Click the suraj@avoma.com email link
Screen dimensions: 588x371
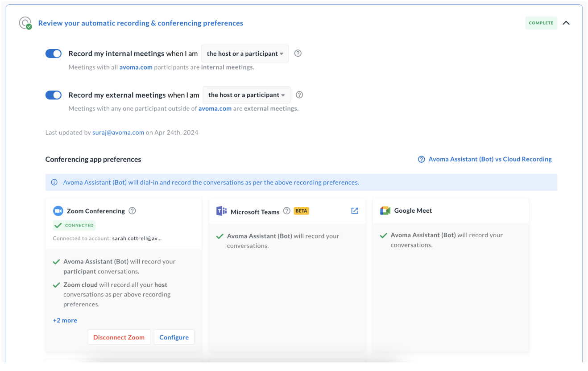point(118,132)
